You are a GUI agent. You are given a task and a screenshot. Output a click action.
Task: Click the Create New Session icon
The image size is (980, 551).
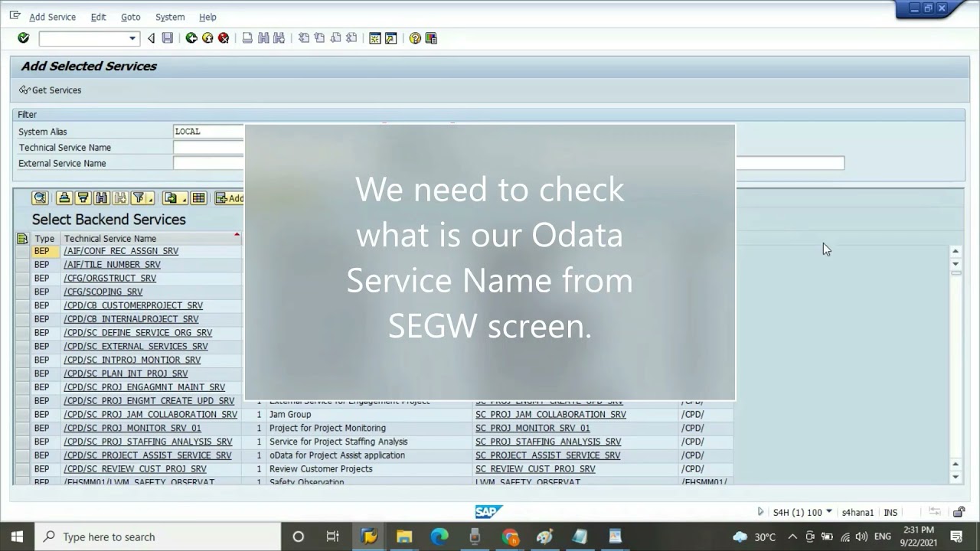(x=375, y=38)
